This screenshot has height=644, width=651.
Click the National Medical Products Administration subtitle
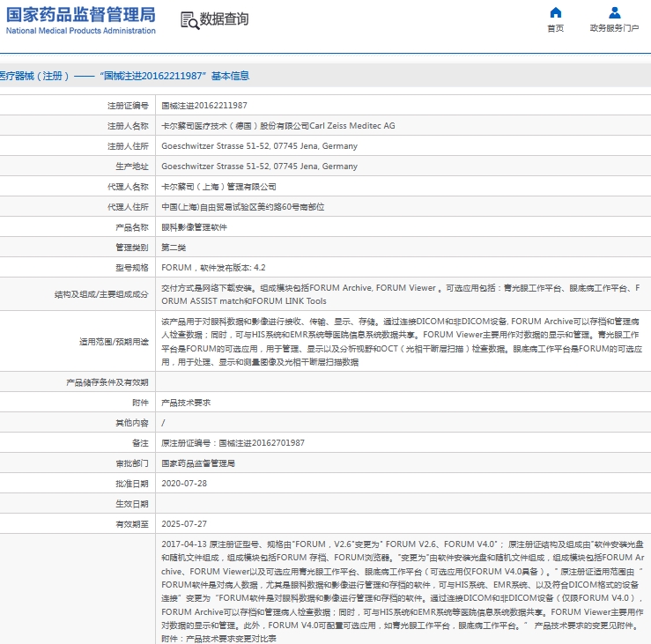pos(81,31)
